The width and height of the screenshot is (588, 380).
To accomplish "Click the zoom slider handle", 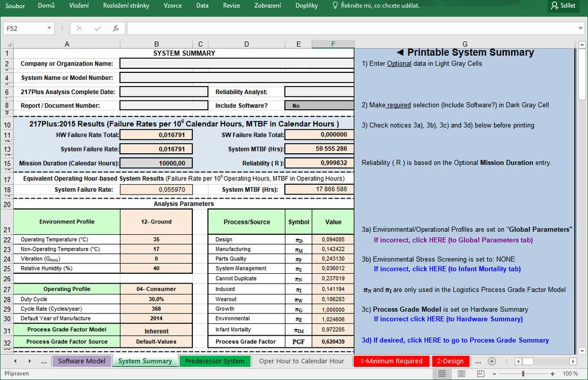I will (x=523, y=374).
